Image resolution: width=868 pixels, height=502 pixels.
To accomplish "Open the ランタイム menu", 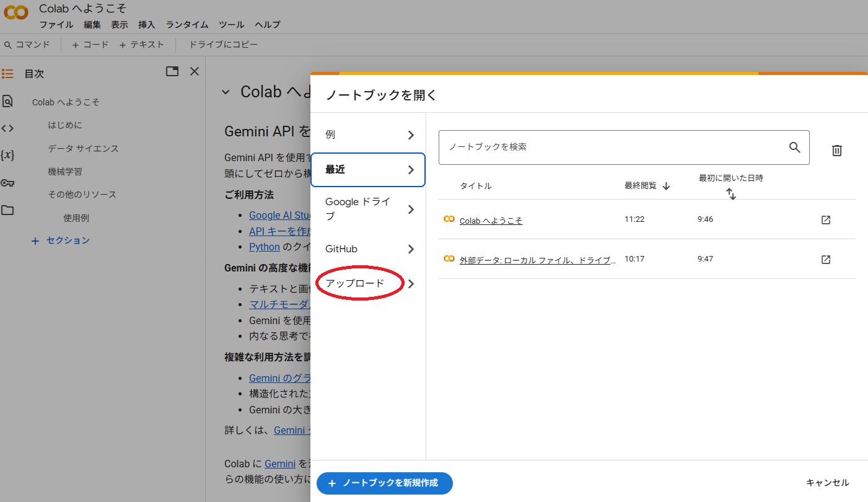I will pyautogui.click(x=187, y=25).
